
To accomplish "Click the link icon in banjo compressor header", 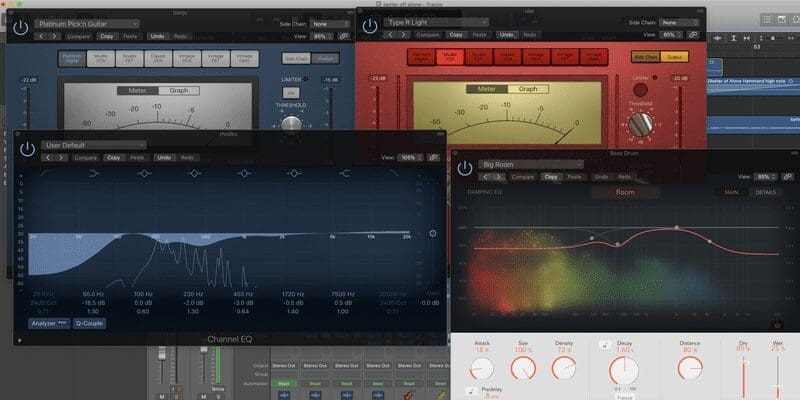I will click(x=343, y=36).
